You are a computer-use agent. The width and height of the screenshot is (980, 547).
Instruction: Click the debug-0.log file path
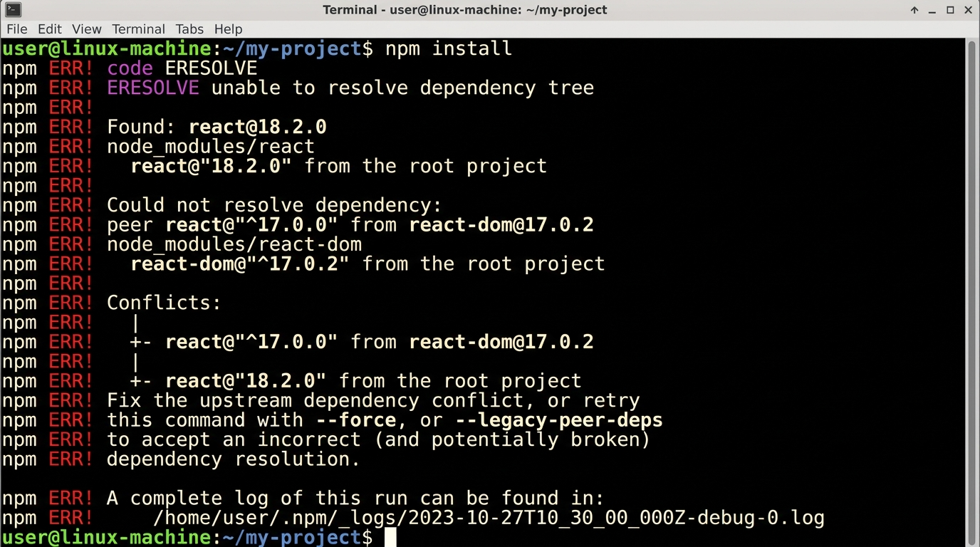pyautogui.click(x=489, y=518)
